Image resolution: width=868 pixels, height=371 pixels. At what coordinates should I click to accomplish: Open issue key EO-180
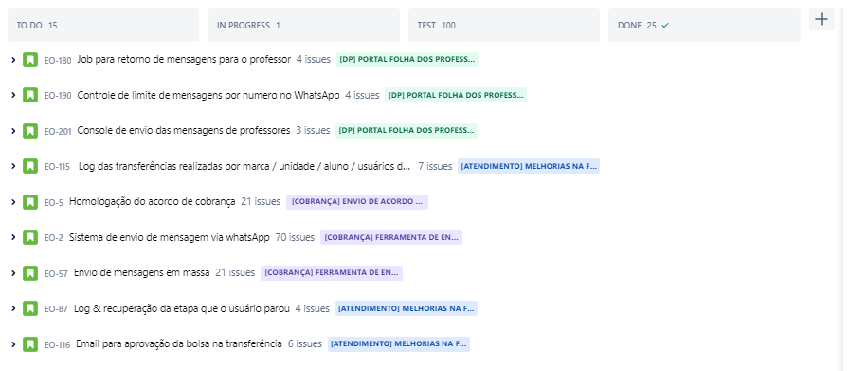(x=58, y=60)
